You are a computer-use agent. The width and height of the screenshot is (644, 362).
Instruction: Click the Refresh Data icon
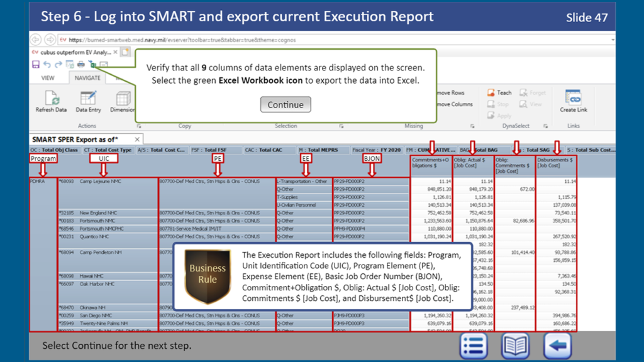click(x=51, y=101)
